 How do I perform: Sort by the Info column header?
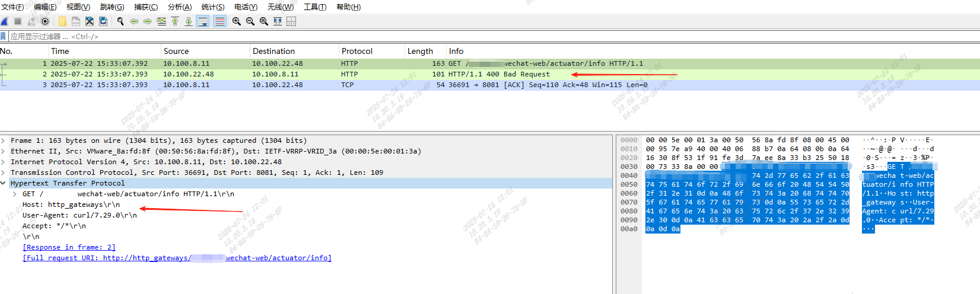713,51
